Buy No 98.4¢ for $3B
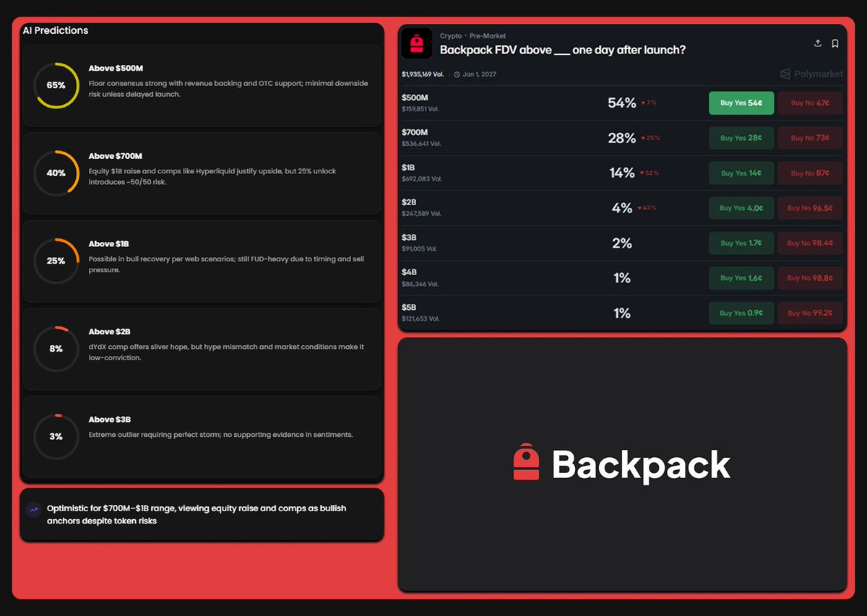 pos(810,243)
